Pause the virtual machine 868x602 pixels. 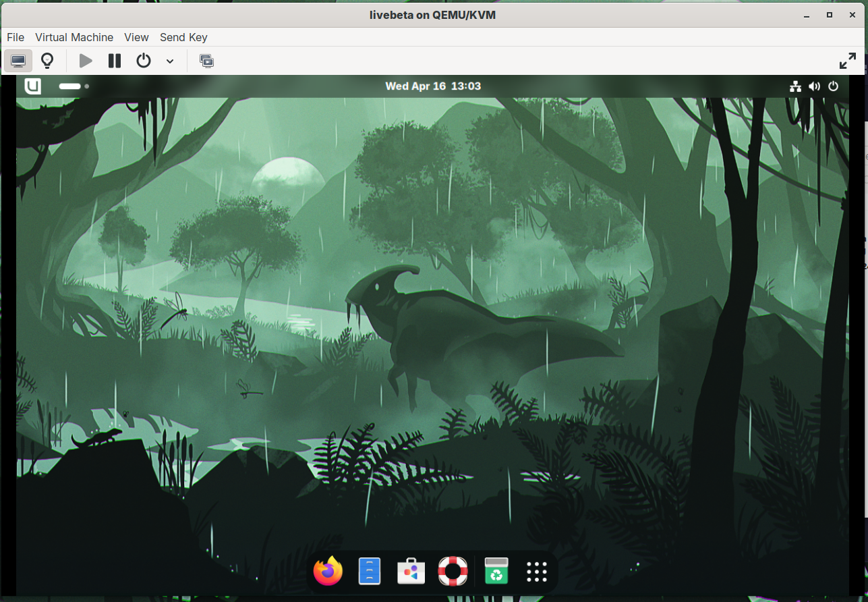(x=115, y=61)
